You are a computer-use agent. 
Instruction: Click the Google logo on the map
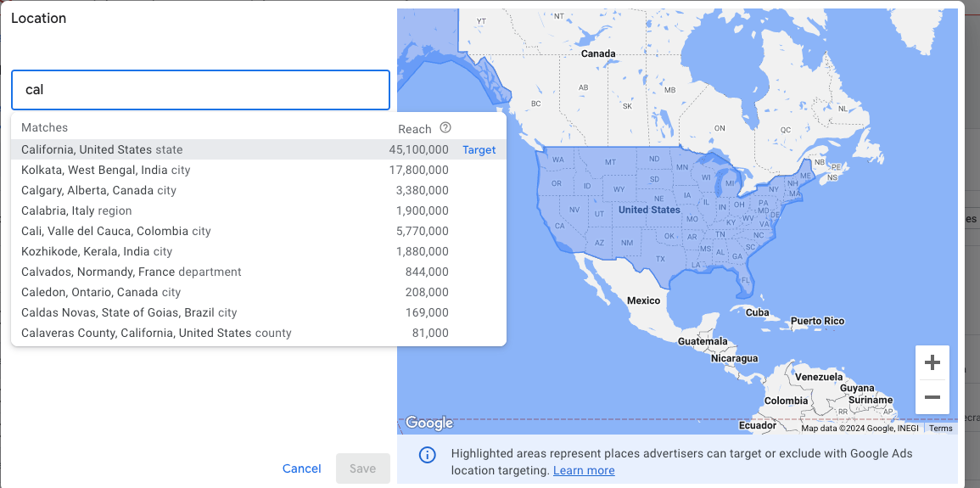(428, 423)
